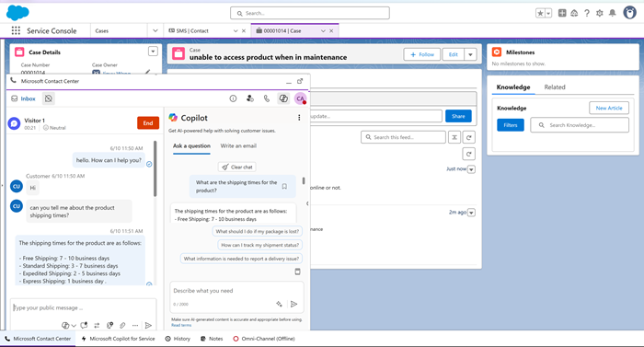Open more message options ellipsis
This screenshot has height=347, width=644.
coord(135,325)
